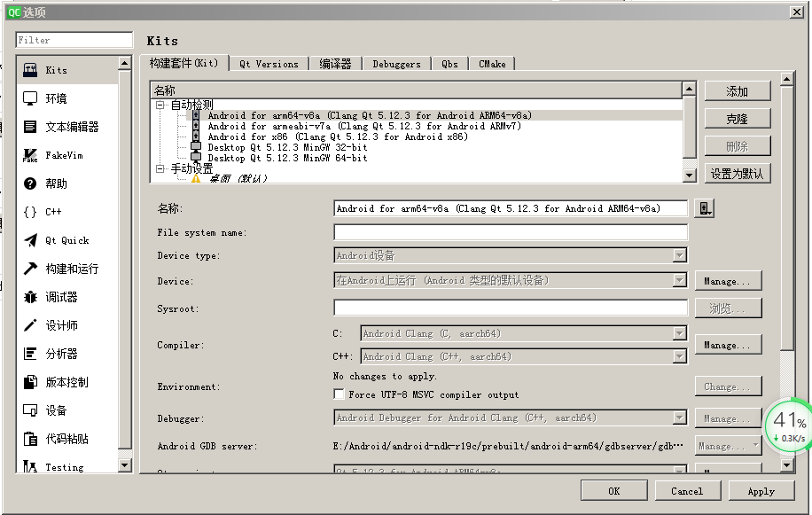Click the category list scrollbar down arrow
This screenshot has width=812, height=515.
point(125,465)
